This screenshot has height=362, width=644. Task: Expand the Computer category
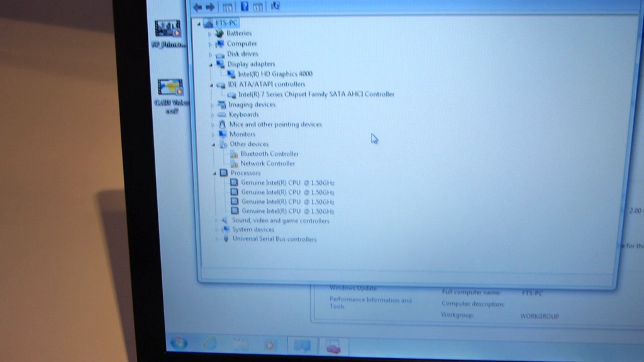pyautogui.click(x=210, y=45)
